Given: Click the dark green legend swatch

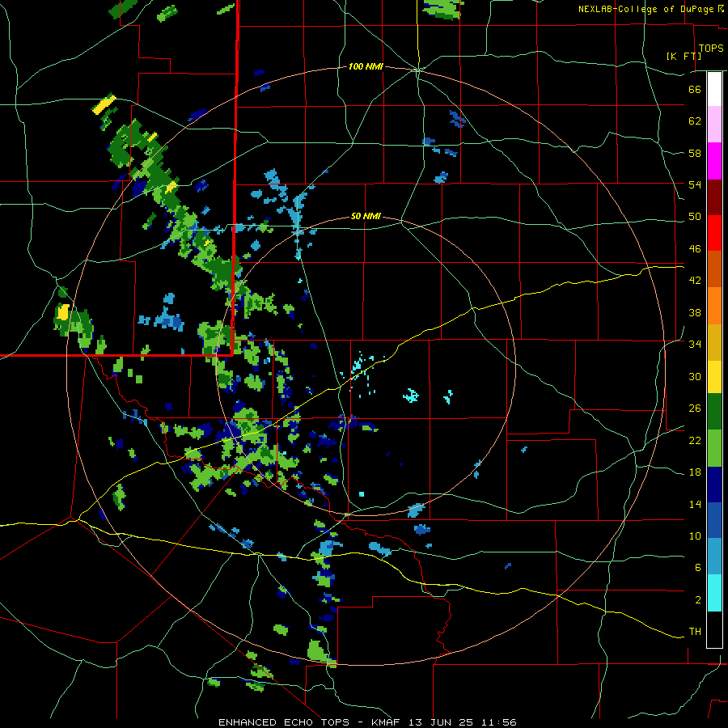Looking at the screenshot, I should pos(714,412).
